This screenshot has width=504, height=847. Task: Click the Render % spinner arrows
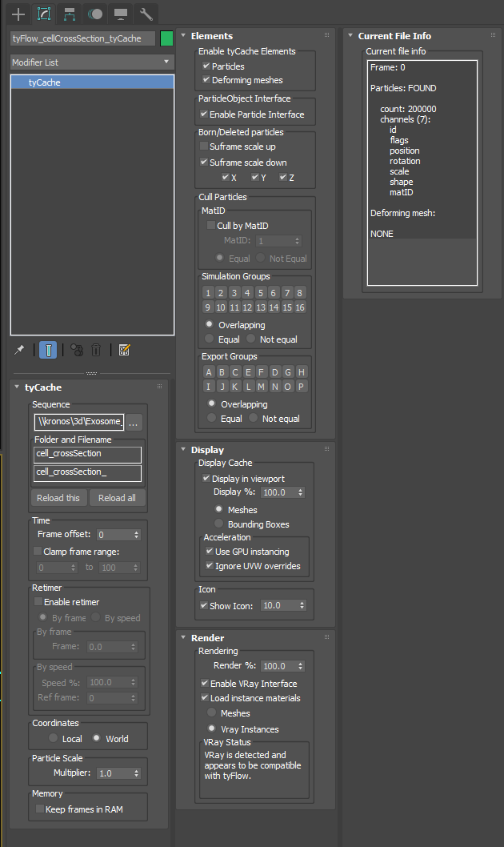pos(301,667)
